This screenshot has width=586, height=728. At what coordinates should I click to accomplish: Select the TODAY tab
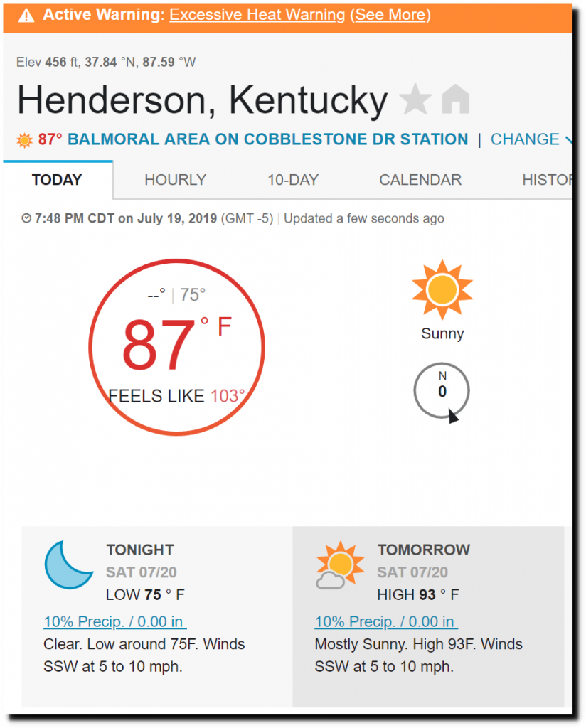coord(57,180)
